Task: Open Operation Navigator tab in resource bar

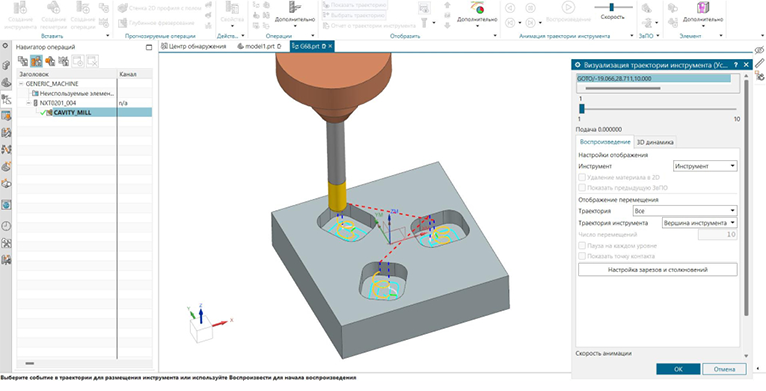Action: (6, 99)
